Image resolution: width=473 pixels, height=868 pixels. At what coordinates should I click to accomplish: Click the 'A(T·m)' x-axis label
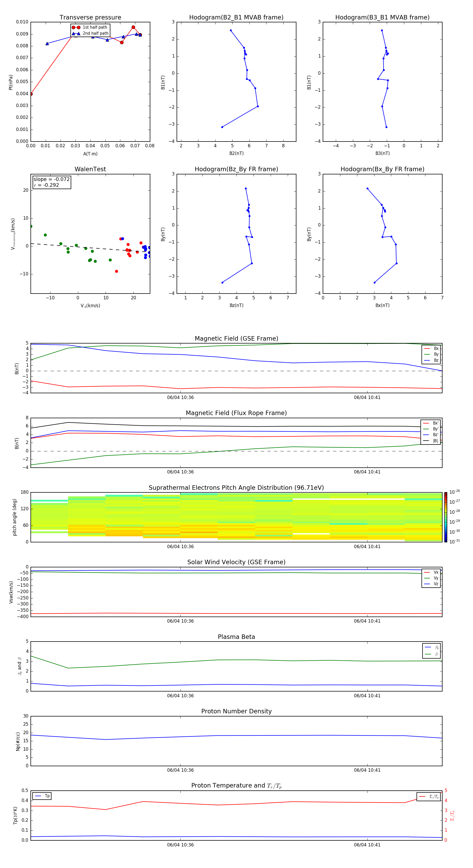(x=90, y=154)
